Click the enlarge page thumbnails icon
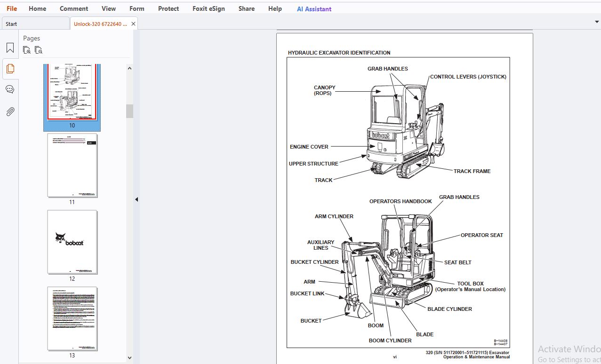Screen dimensions: 601x364 pos(27,50)
